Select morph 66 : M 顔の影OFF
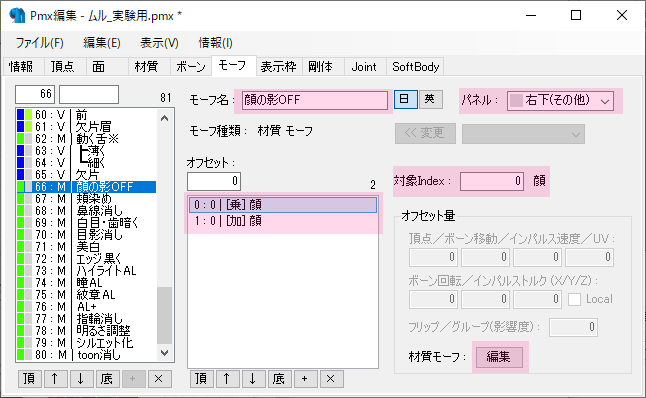The width and height of the screenshot is (646, 398). 86,187
